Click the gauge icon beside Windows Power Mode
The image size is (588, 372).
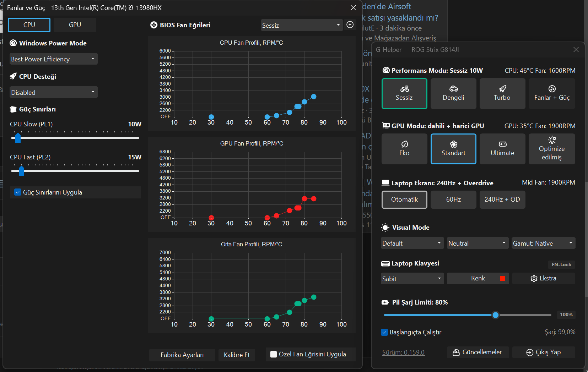click(13, 43)
